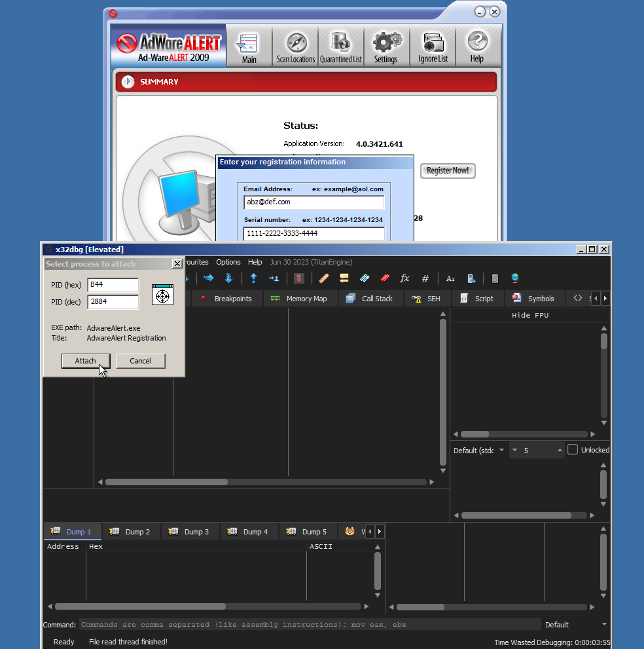Click Hide FPU in registers pane
Image resolution: width=644 pixels, height=649 pixels.
530,316
